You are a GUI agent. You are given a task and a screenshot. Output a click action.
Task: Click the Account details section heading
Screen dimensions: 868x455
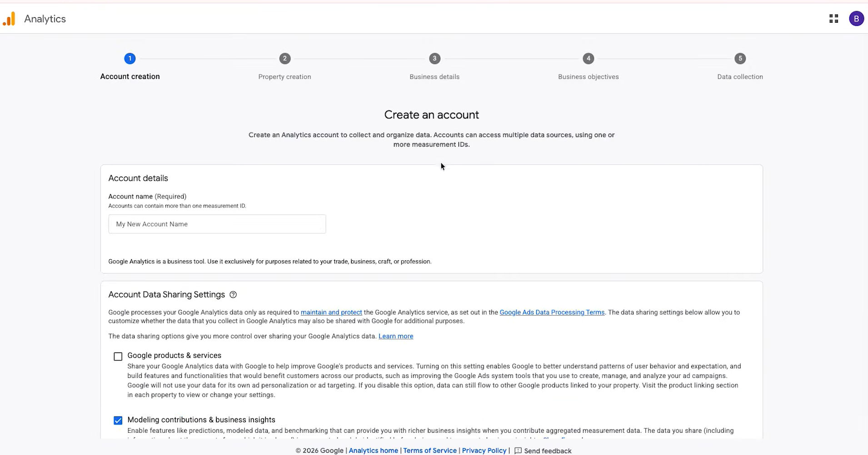(138, 178)
